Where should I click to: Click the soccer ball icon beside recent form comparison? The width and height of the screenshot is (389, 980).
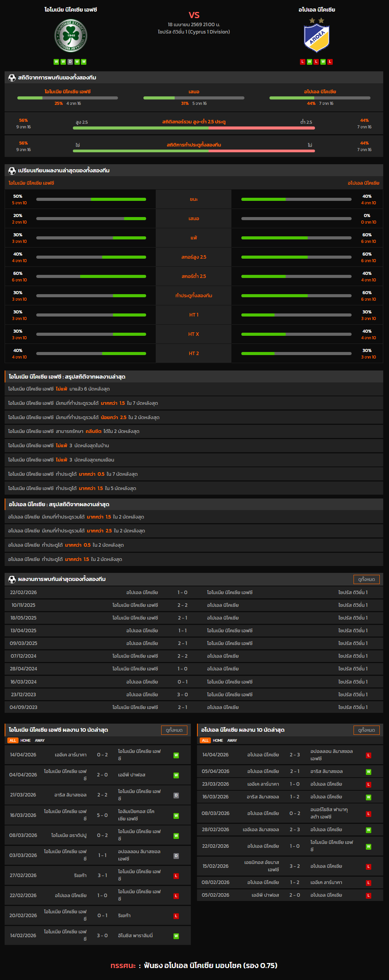click(x=12, y=171)
